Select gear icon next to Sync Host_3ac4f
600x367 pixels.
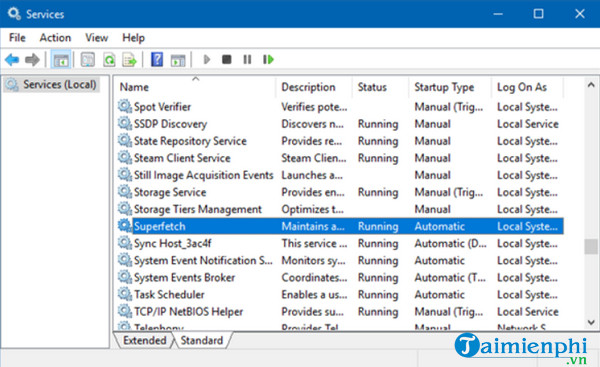click(124, 243)
